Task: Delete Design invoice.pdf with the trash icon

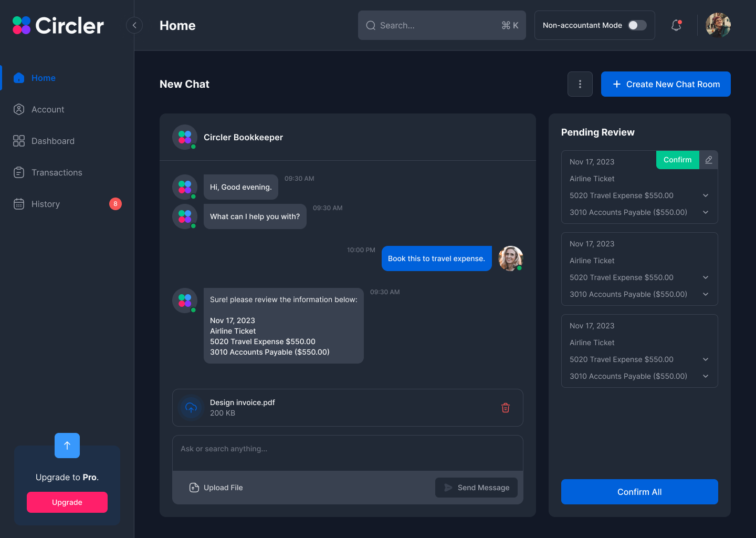Action: point(505,408)
